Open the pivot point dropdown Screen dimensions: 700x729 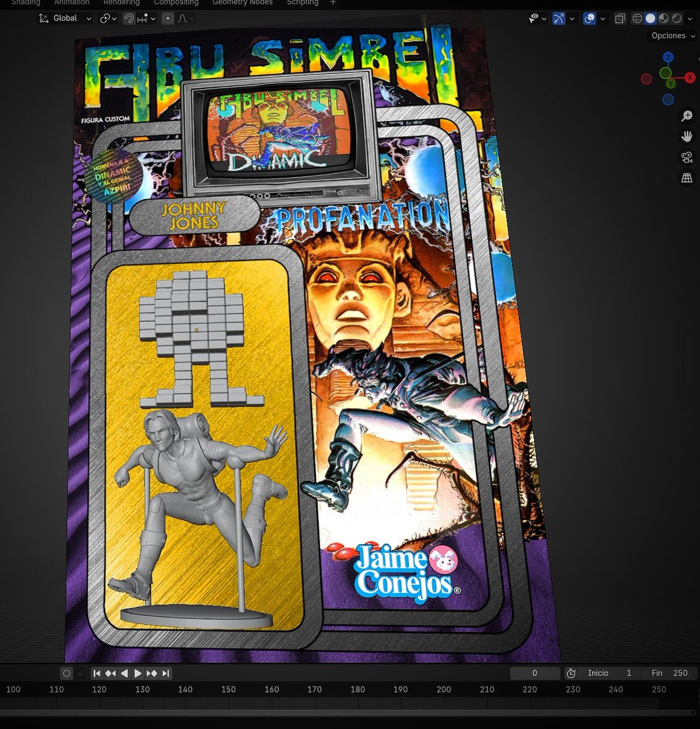coord(108,18)
